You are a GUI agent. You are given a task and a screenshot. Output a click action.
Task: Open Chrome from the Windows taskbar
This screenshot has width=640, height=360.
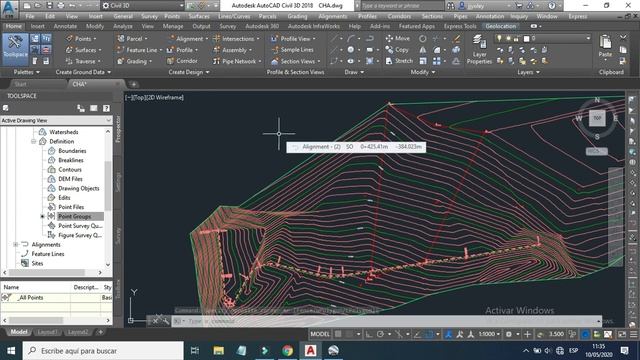coord(287,351)
